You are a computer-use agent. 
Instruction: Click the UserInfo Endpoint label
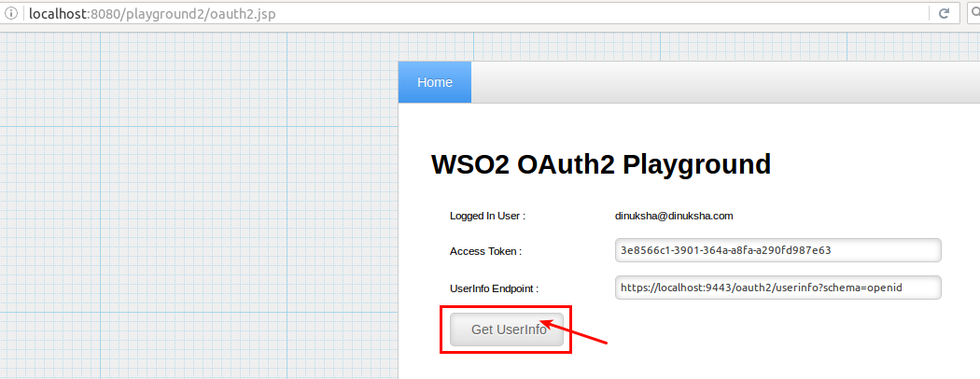pyautogui.click(x=494, y=289)
